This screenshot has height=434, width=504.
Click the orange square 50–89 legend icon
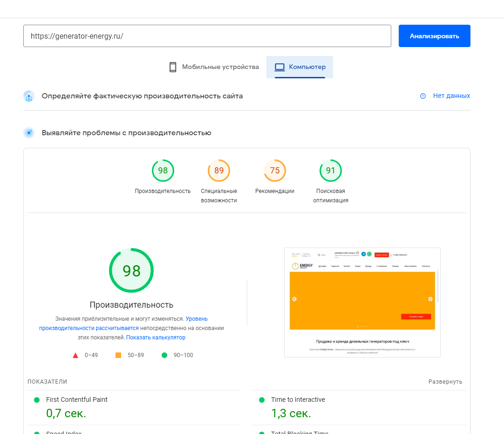(118, 355)
